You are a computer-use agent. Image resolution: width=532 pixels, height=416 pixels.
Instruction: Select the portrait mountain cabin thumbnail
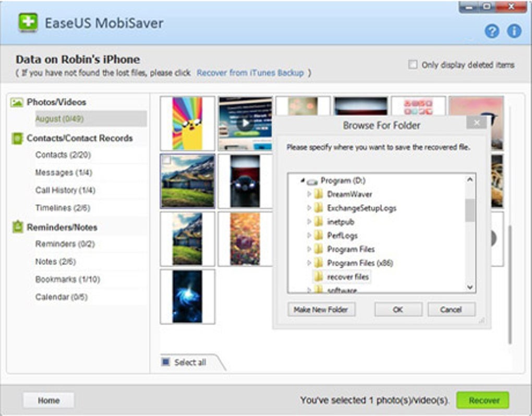(x=187, y=239)
